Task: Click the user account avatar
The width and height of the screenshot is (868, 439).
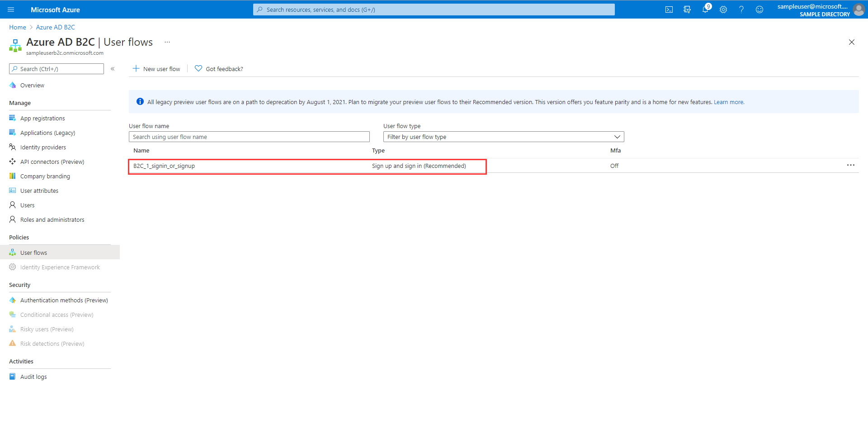Action: (859, 10)
